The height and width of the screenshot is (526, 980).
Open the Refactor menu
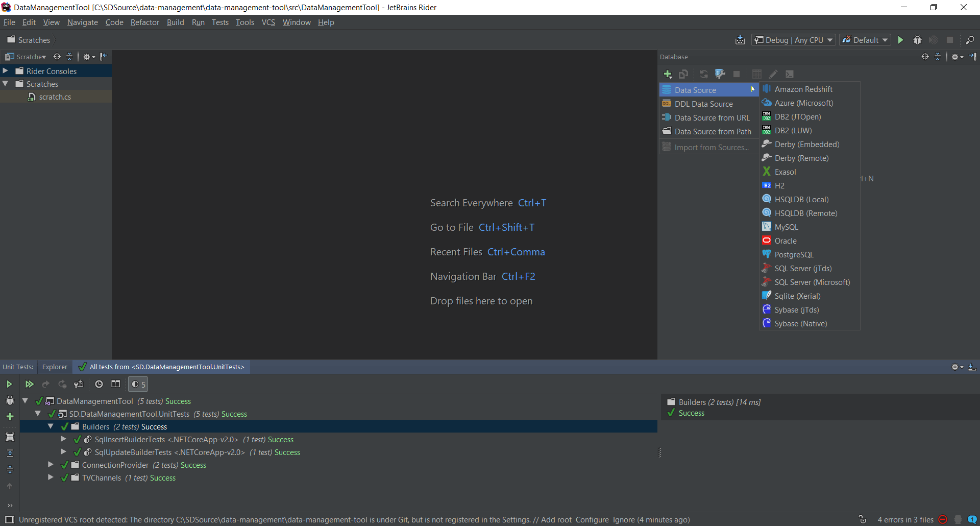144,22
